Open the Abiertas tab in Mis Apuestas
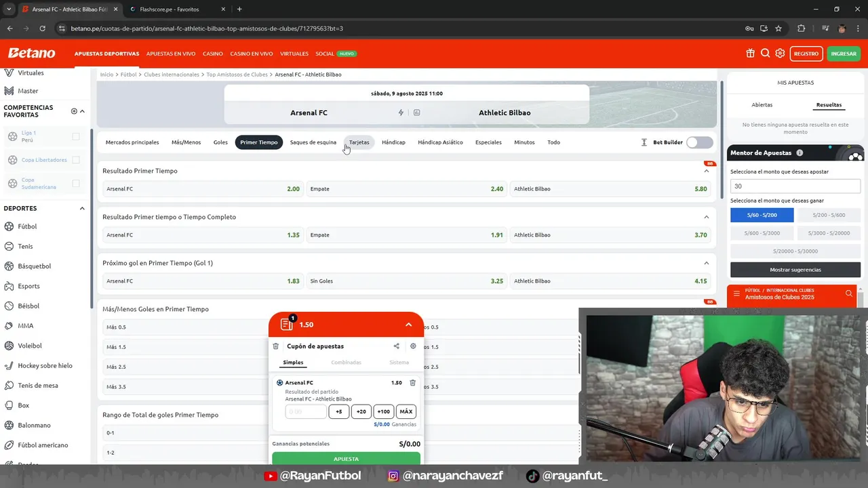Screen dimensions: 868x488 (x=762, y=105)
